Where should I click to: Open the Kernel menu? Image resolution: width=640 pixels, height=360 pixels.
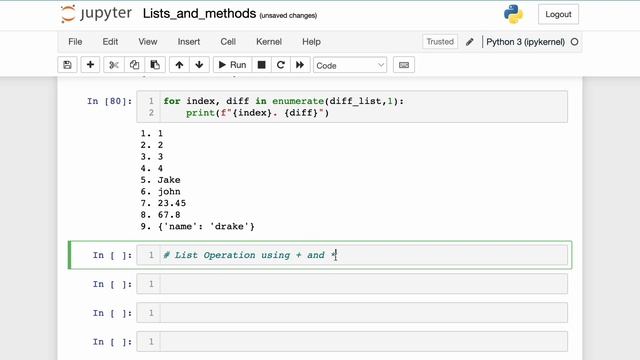click(x=269, y=42)
